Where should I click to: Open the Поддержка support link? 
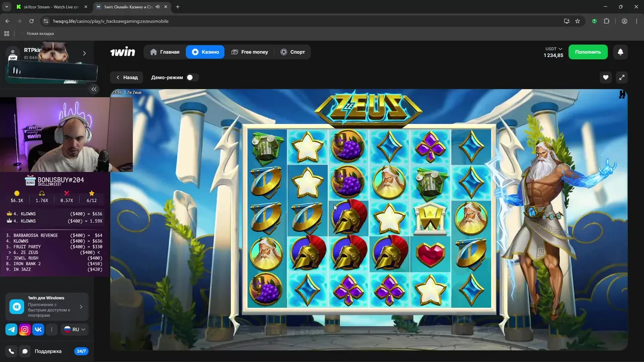(x=48, y=351)
